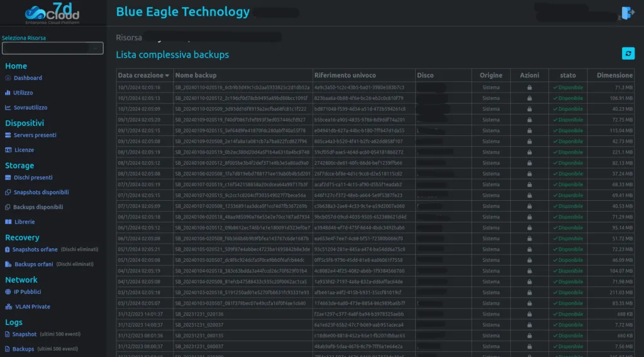644x357 pixels.
Task: Click date cell 04/1/2024 02:05:19
Action: pyautogui.click(x=139, y=271)
